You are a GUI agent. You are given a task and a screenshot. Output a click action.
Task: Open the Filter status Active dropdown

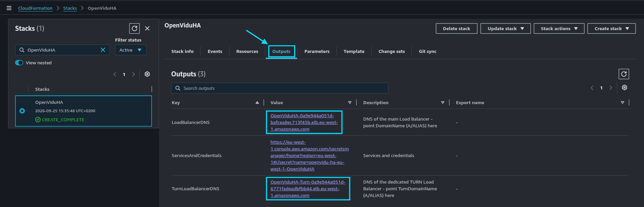coord(131,50)
